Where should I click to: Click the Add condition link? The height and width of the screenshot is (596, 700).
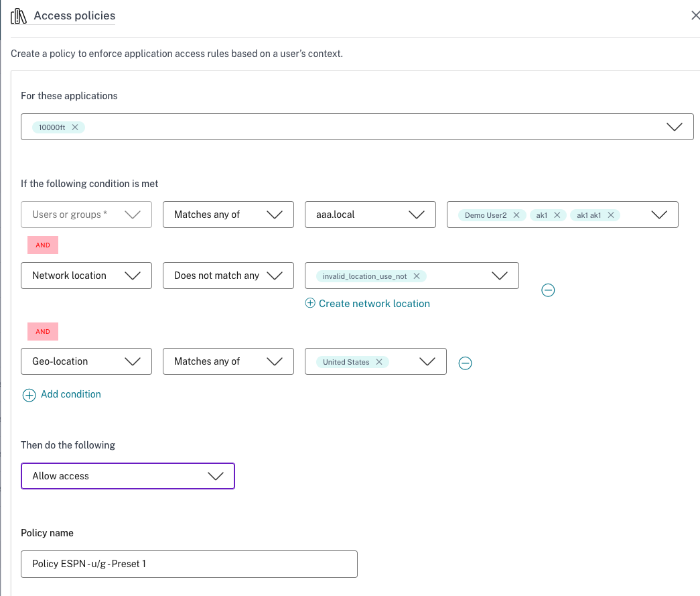[71, 394]
